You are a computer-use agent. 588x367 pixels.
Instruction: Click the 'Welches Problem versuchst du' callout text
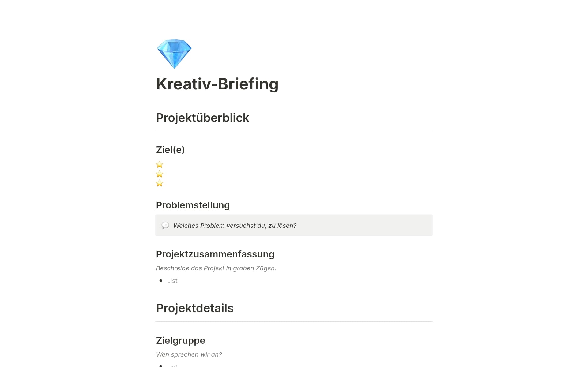click(x=235, y=226)
